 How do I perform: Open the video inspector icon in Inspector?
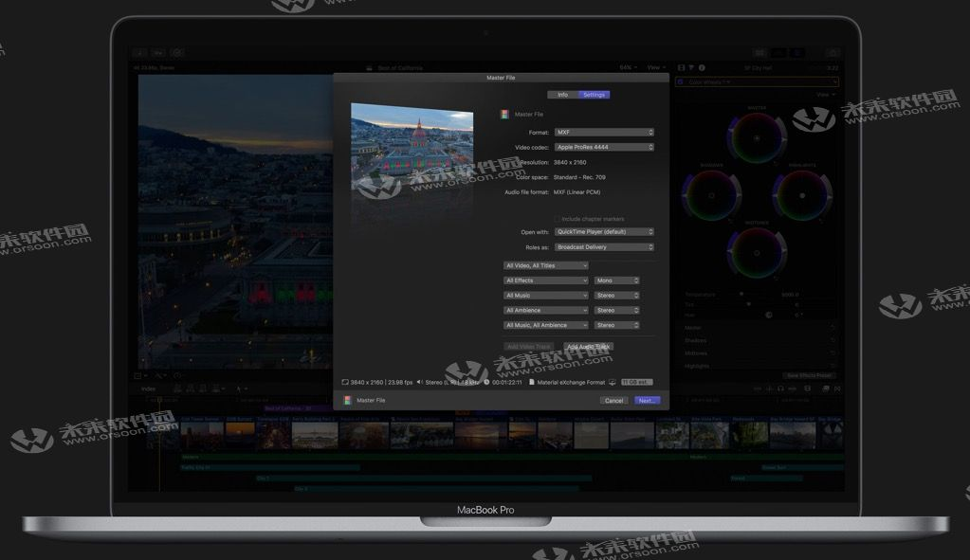point(681,67)
